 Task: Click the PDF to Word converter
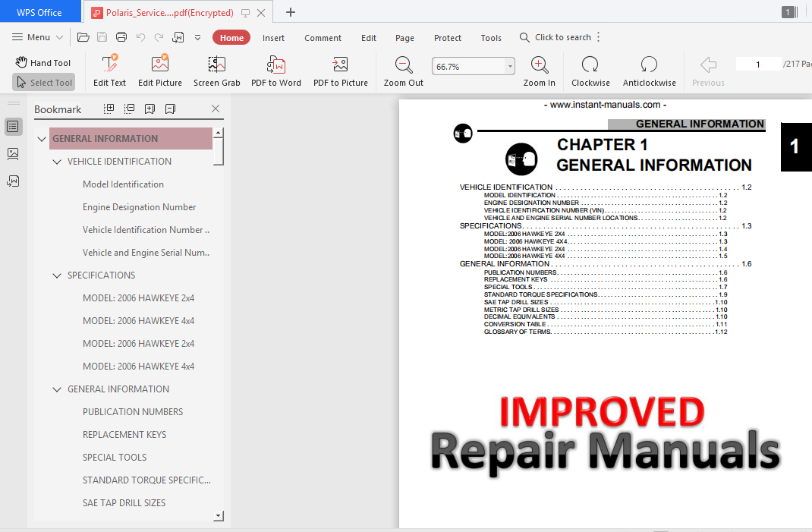coord(276,71)
